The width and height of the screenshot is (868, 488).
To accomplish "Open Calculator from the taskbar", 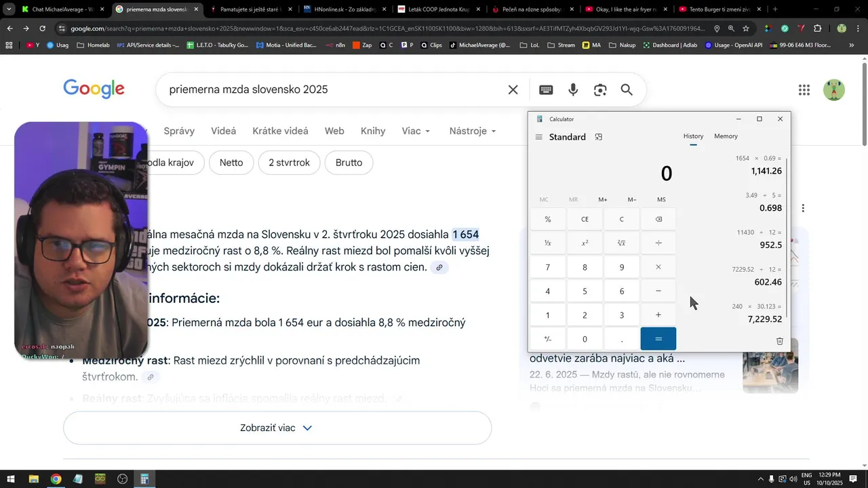I will point(144,479).
